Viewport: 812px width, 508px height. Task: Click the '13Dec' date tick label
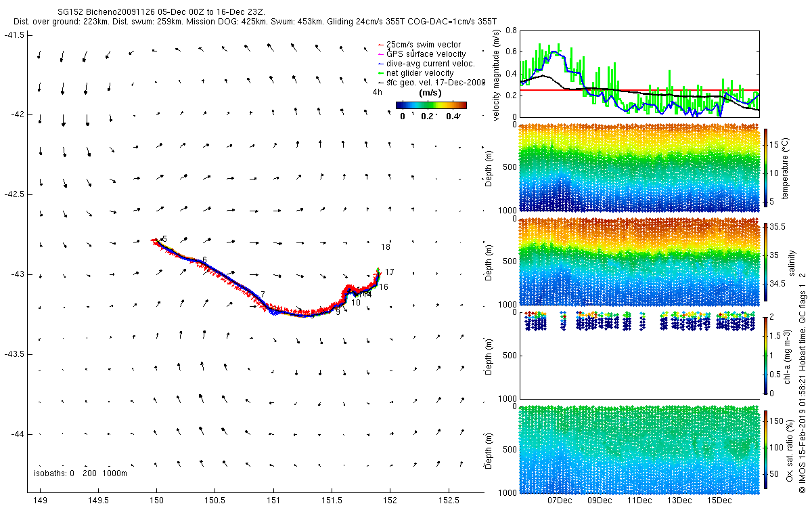pyautogui.click(x=679, y=500)
